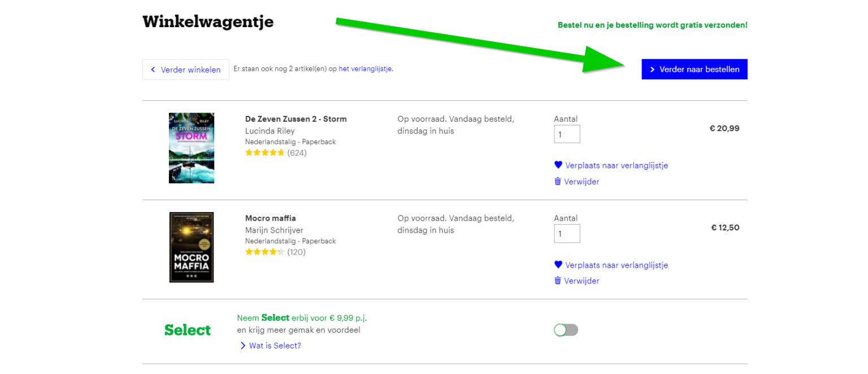Click the Verder naar bestellen button

pos(694,69)
